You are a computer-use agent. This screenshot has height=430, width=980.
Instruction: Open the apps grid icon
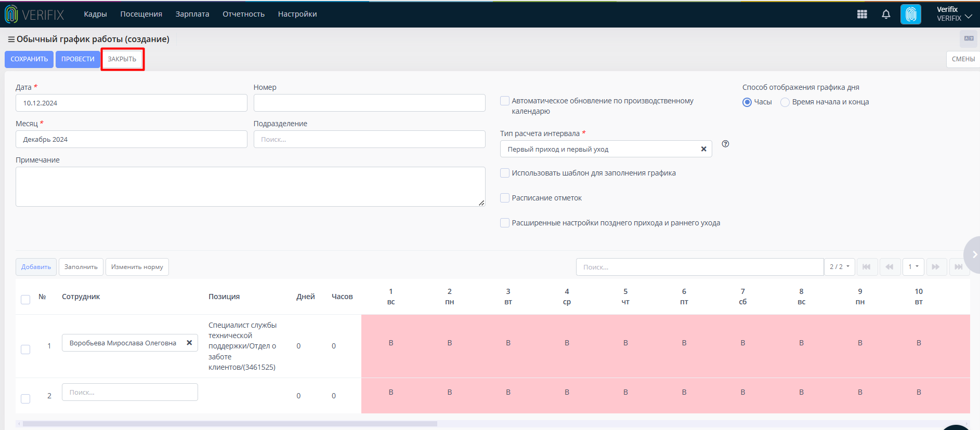(862, 15)
